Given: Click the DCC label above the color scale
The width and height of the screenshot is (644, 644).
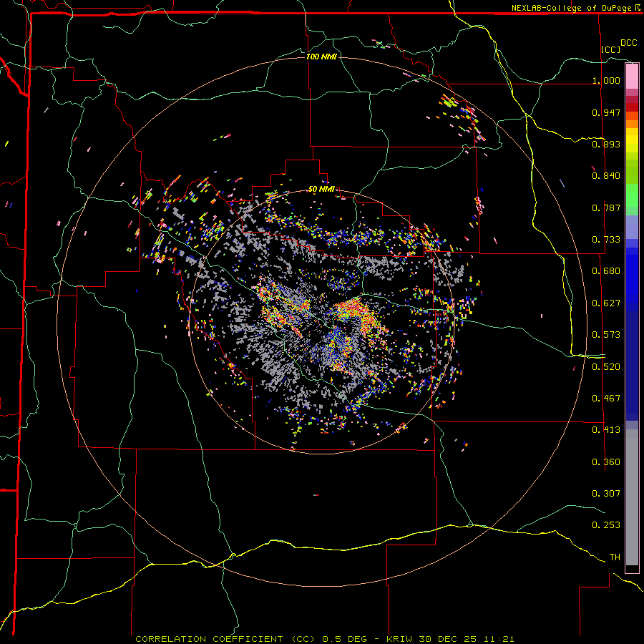Looking at the screenshot, I should (628, 43).
